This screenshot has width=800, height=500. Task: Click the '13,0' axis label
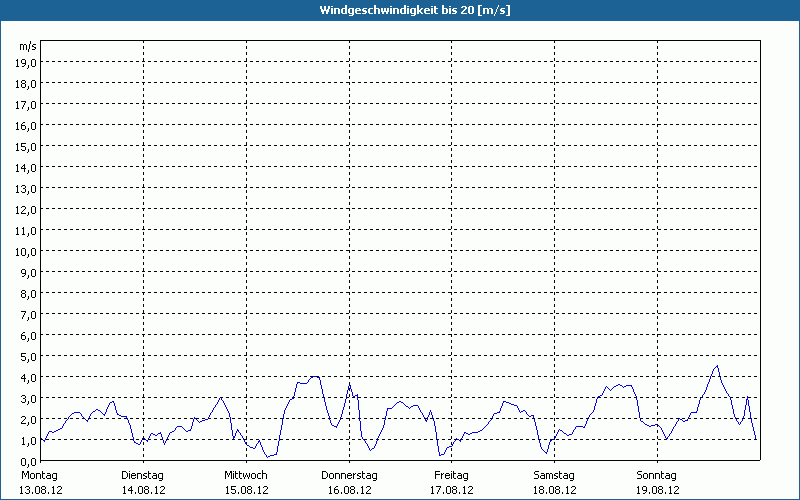[x=26, y=189]
